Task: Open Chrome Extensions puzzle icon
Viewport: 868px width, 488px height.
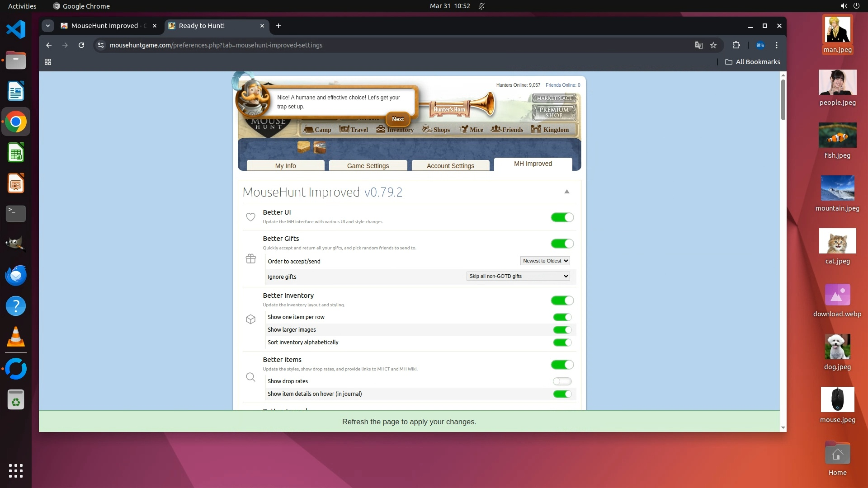Action: tap(736, 45)
